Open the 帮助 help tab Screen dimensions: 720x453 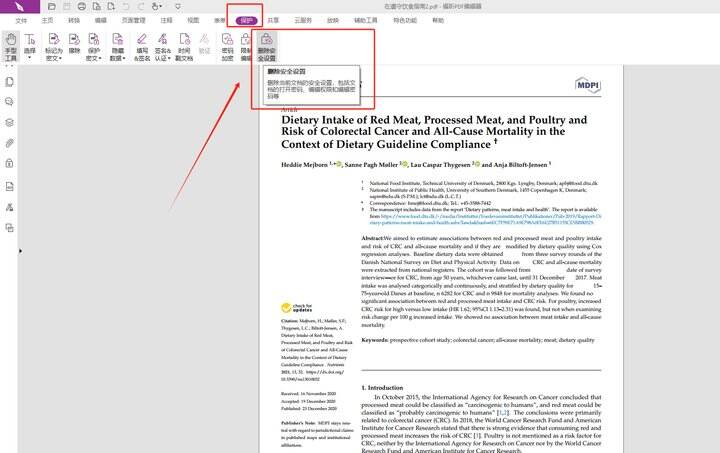point(438,21)
